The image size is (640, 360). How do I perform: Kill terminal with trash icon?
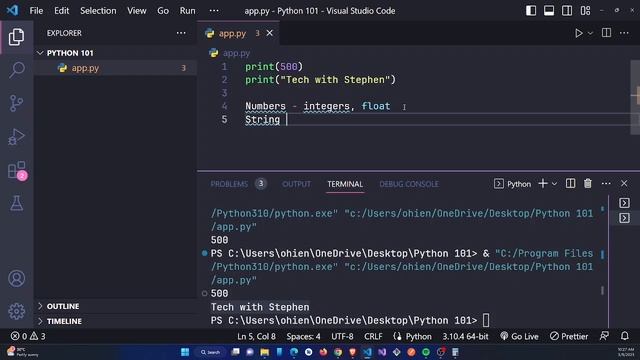point(588,184)
